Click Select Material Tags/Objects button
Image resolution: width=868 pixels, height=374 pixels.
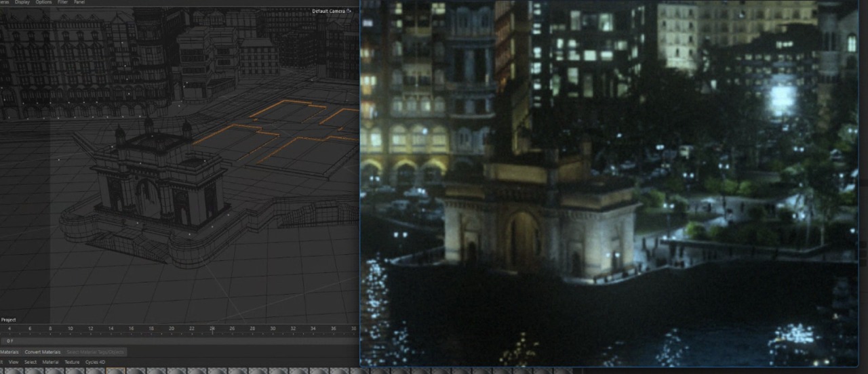[x=95, y=352]
